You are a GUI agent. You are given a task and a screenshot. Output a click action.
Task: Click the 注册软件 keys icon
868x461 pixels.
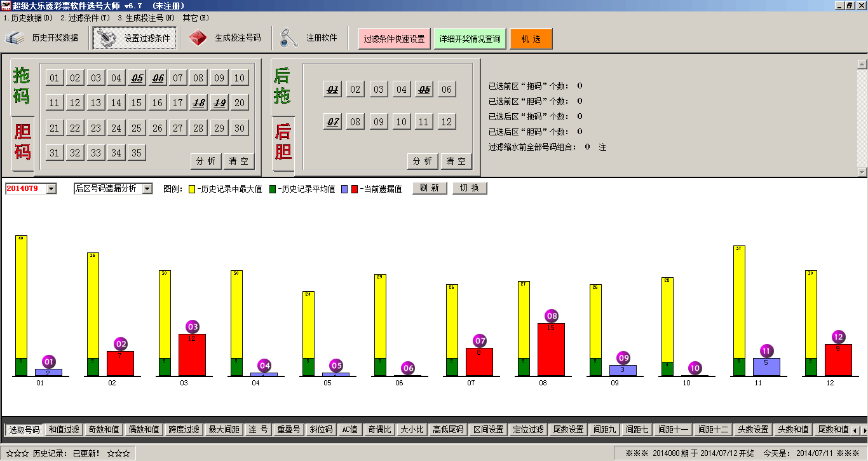pos(289,38)
